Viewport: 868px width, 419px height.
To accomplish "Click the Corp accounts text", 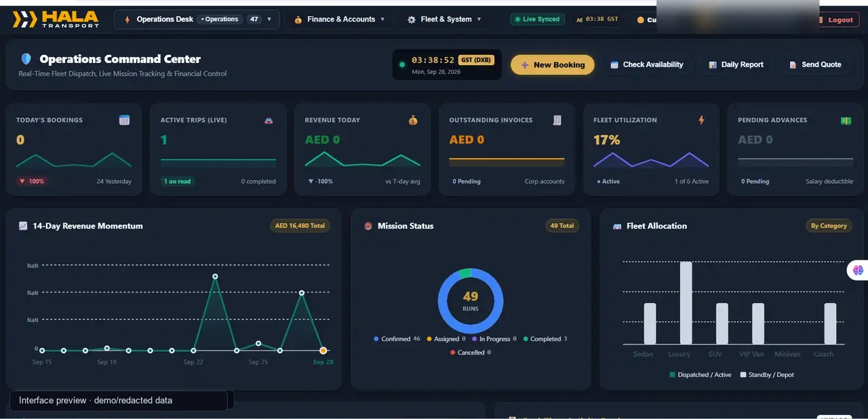I will tap(545, 182).
